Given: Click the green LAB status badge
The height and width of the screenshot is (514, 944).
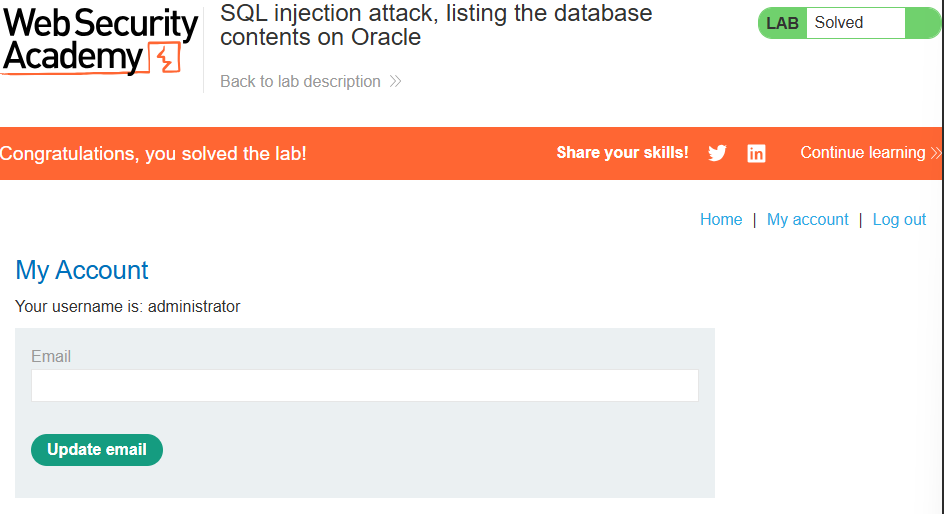Looking at the screenshot, I should (x=782, y=23).
